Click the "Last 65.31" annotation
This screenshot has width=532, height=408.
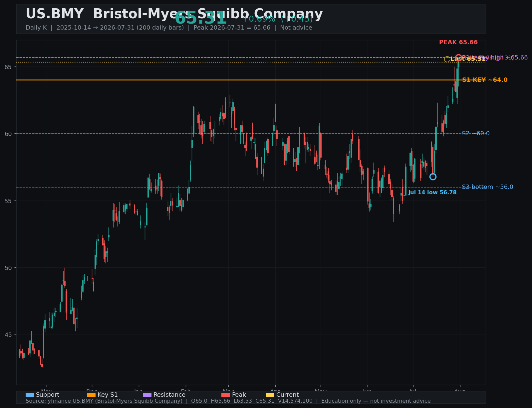(468, 59)
